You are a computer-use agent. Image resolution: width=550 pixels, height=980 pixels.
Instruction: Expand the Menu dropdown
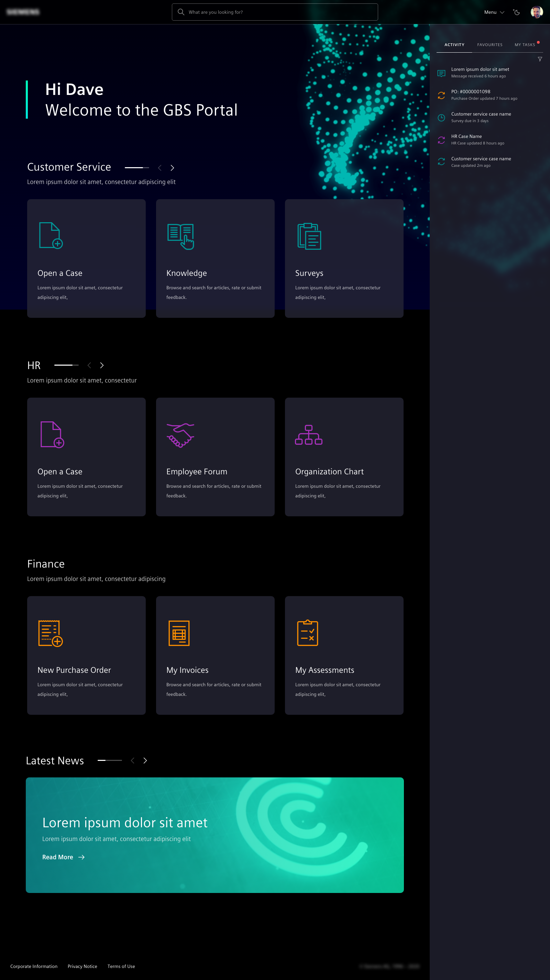click(x=494, y=12)
